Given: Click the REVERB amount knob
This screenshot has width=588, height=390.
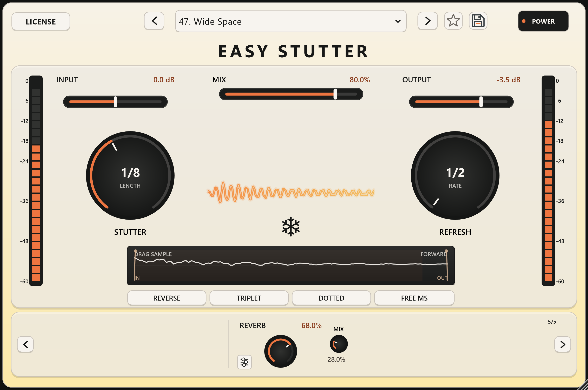Looking at the screenshot, I should (x=280, y=351).
